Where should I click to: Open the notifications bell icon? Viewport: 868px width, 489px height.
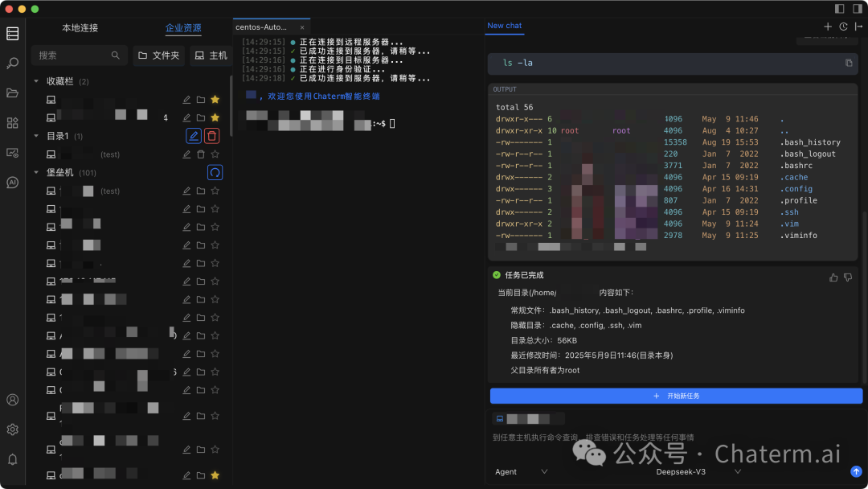click(13, 460)
